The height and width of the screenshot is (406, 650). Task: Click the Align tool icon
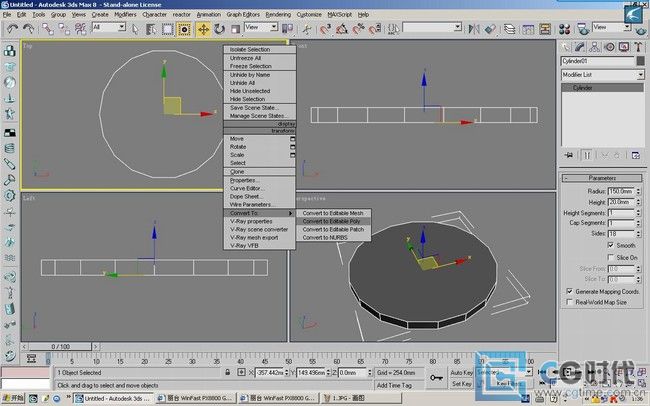(490, 29)
